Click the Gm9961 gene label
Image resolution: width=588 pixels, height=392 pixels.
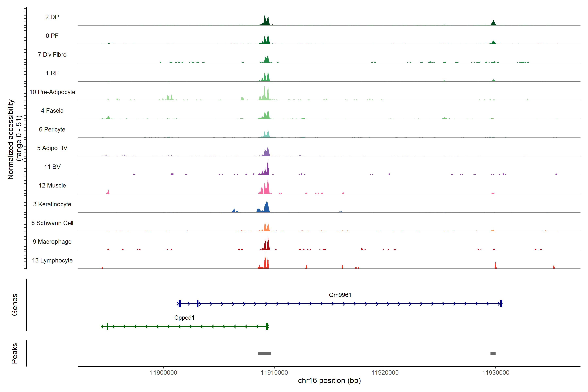coord(340,295)
